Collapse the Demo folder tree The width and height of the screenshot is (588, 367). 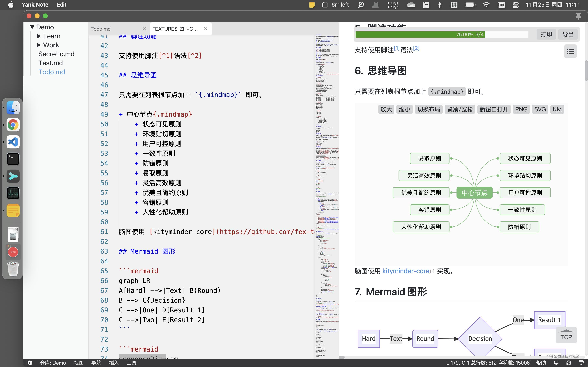click(32, 27)
